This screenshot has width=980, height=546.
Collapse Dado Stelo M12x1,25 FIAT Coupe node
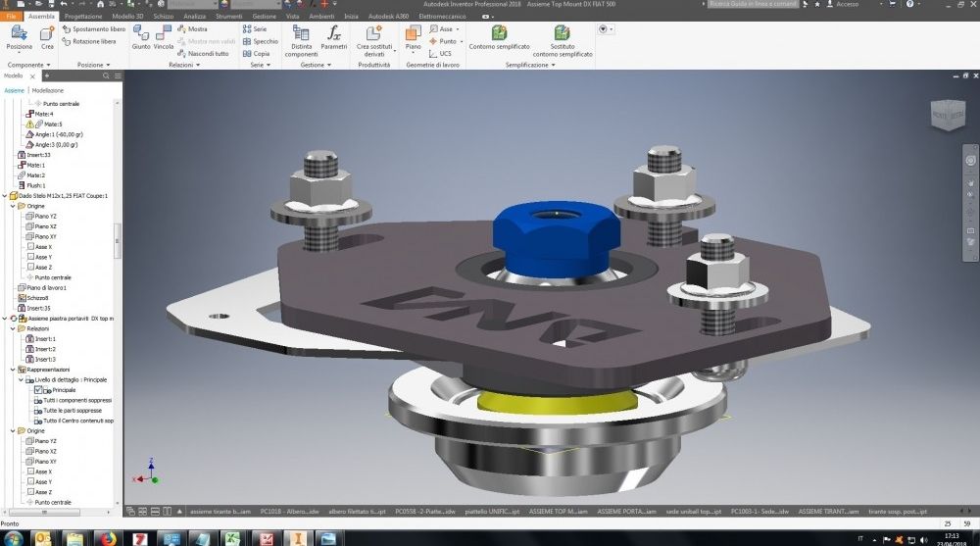[x=5, y=196]
